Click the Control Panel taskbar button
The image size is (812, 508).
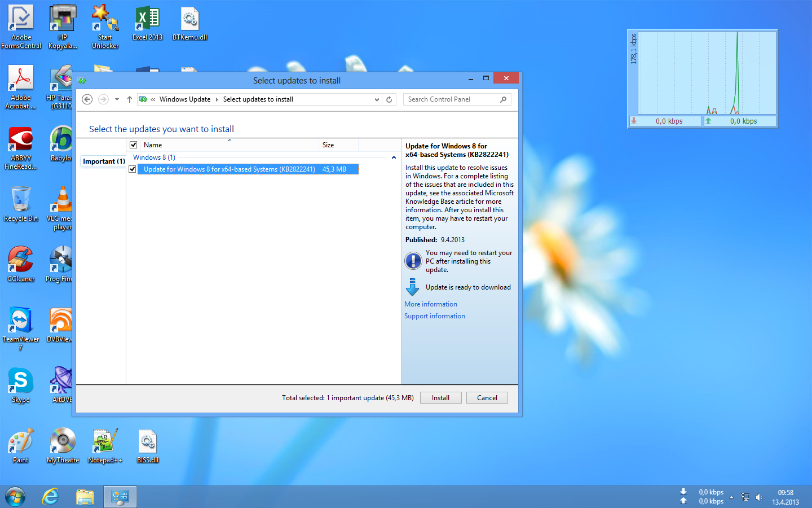120,497
